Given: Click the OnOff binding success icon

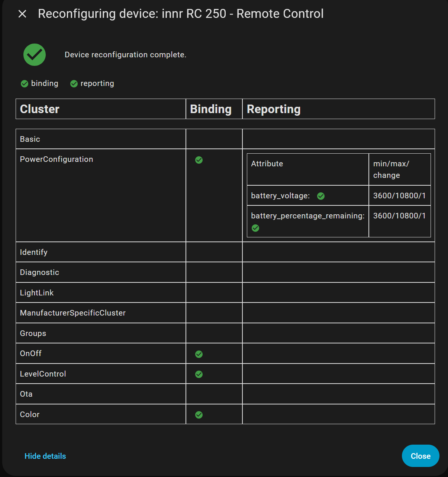Looking at the screenshot, I should (199, 354).
